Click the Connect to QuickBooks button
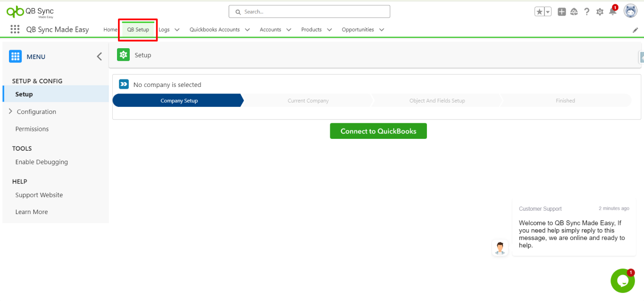Viewport: 644px width, 301px height. (378, 131)
